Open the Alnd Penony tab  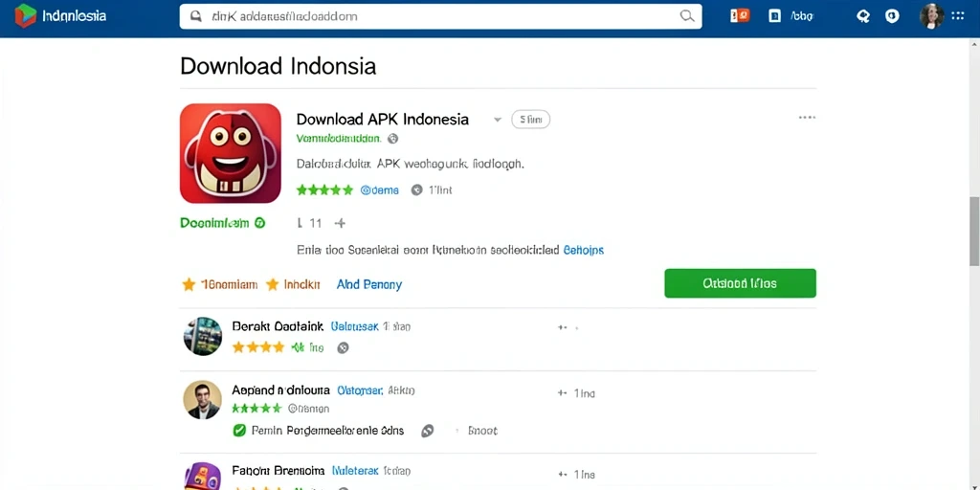369,284
